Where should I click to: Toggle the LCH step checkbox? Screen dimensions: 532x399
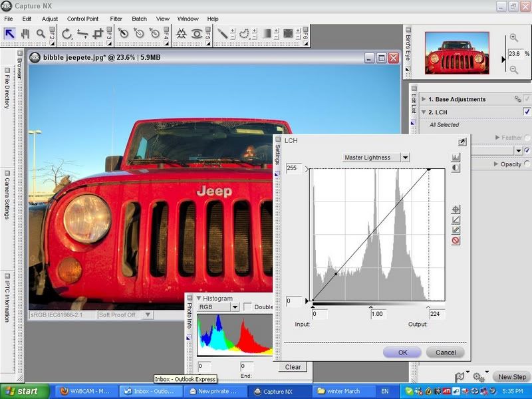pyautogui.click(x=527, y=112)
